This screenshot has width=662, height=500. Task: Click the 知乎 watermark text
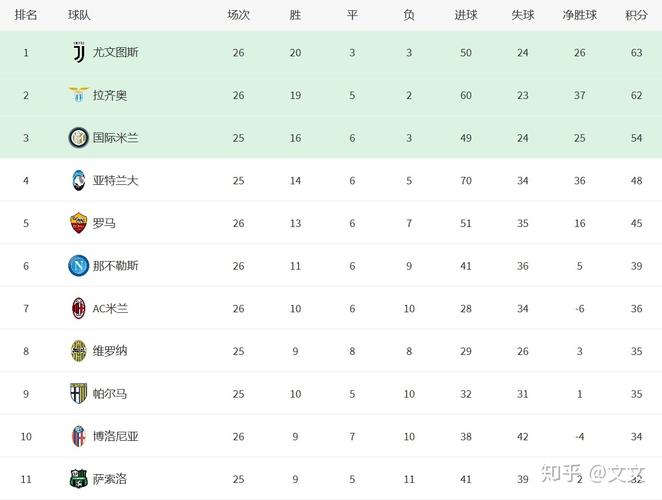[561, 473]
